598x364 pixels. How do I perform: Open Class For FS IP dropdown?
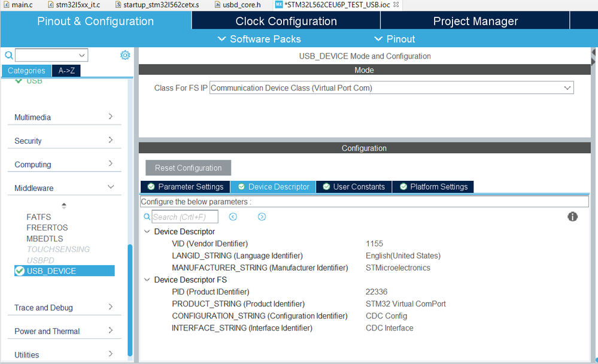[x=567, y=88]
